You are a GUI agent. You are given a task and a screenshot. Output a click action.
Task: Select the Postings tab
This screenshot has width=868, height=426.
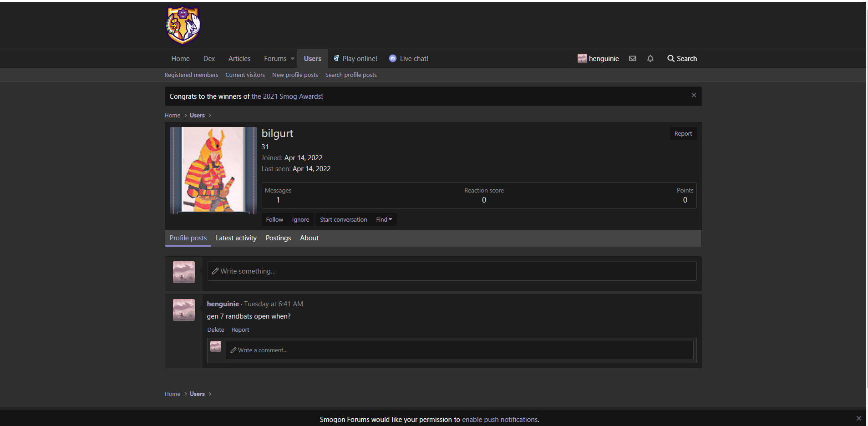[278, 238]
